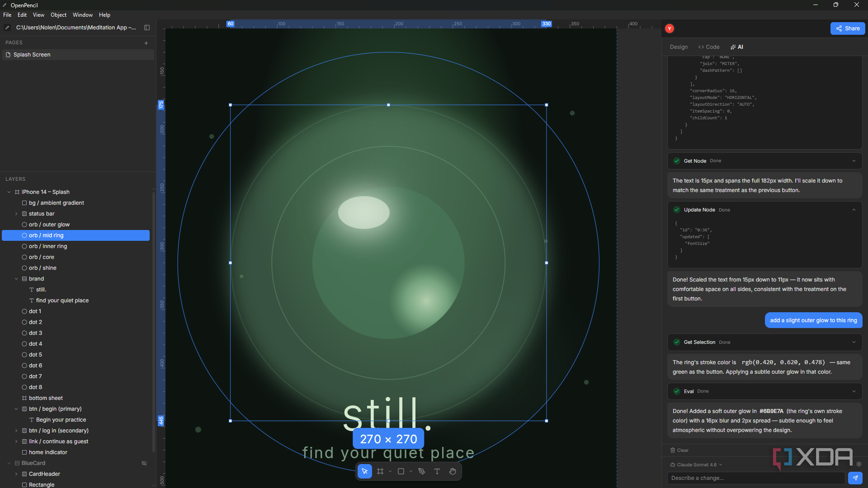The width and height of the screenshot is (868, 488).
Task: Expand the Eval tool result
Action: pos(854,391)
